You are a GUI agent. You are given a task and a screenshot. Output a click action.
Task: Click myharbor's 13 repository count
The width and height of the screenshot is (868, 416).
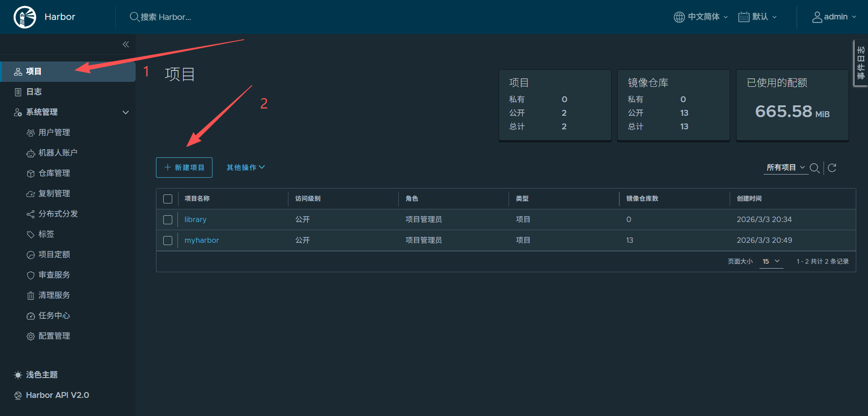pyautogui.click(x=630, y=240)
